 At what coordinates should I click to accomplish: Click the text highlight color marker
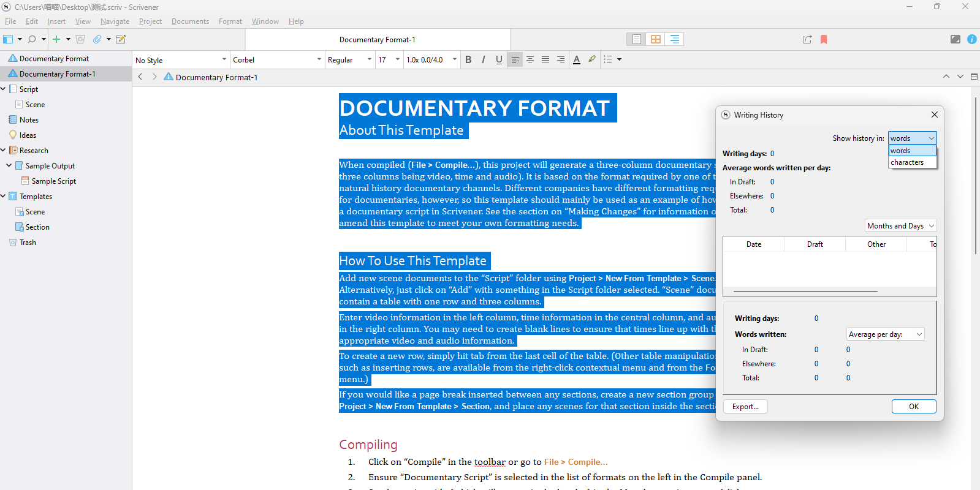[x=591, y=59]
